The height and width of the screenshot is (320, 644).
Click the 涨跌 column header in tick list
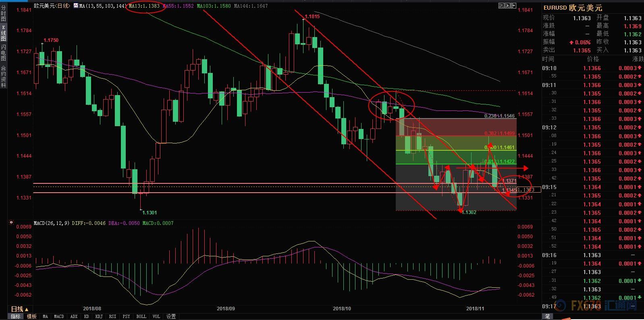[638, 59]
